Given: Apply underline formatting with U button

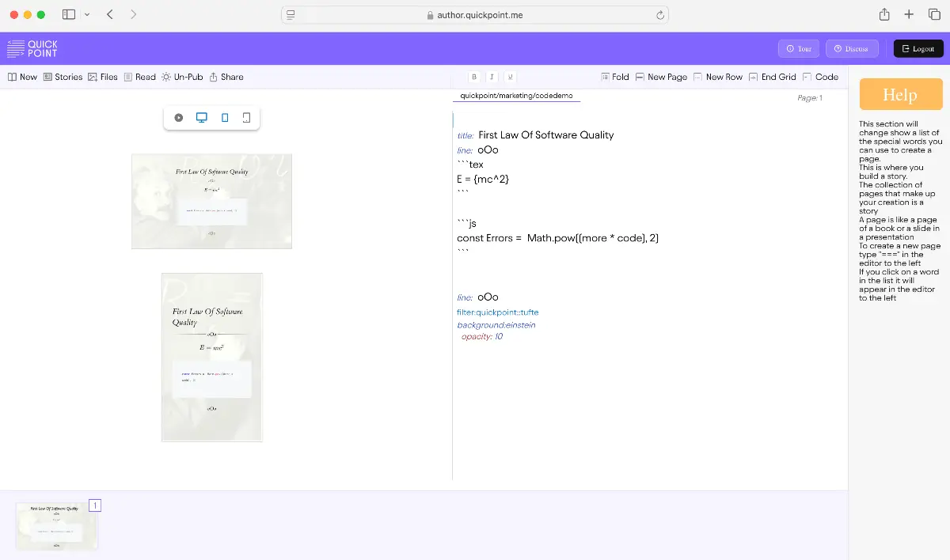Looking at the screenshot, I should coord(510,77).
